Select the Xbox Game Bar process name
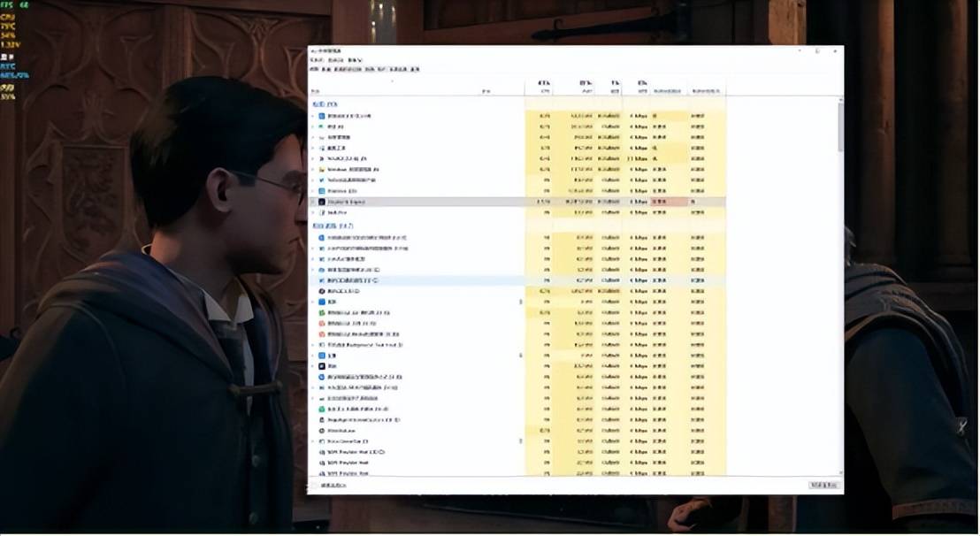Image resolution: width=980 pixels, height=536 pixels. 348,441
